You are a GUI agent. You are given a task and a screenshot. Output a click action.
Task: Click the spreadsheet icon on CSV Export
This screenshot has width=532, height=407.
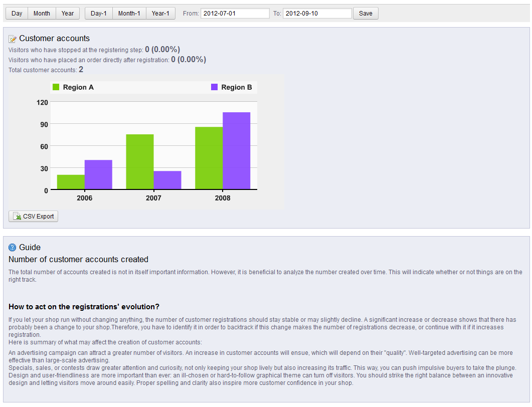coord(17,217)
